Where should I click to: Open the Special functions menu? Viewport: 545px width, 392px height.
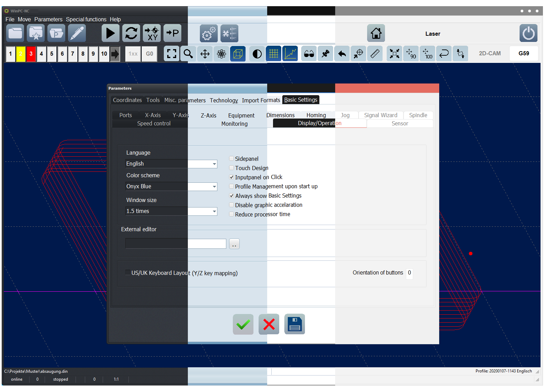click(86, 19)
